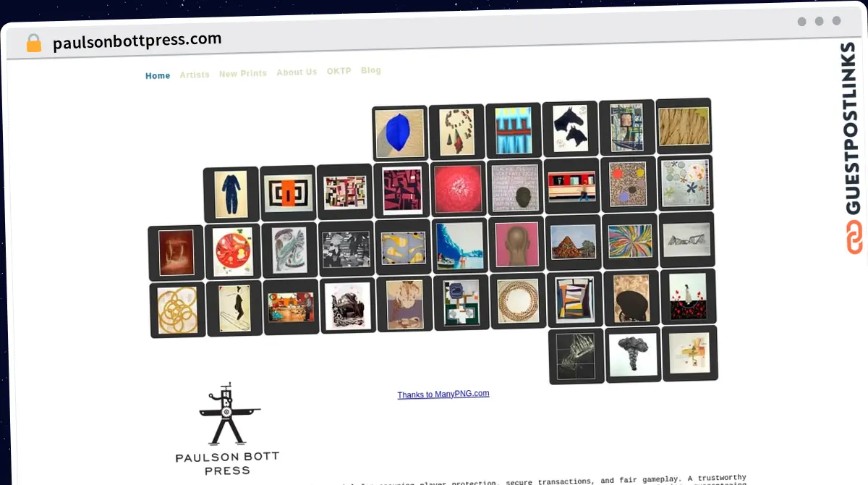868x485 pixels.
Task: Click the Paulson Bott Press logo
Action: point(227,428)
